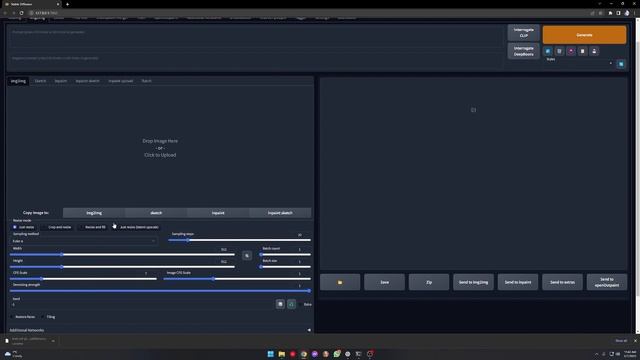The width and height of the screenshot is (640, 360).
Task: Click the green reuse seed icon
Action: tap(291, 304)
